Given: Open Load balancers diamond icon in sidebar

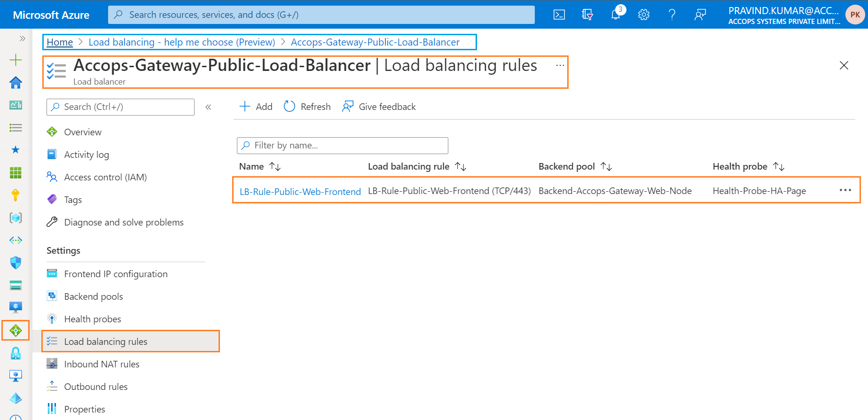Looking at the screenshot, I should click(x=16, y=331).
